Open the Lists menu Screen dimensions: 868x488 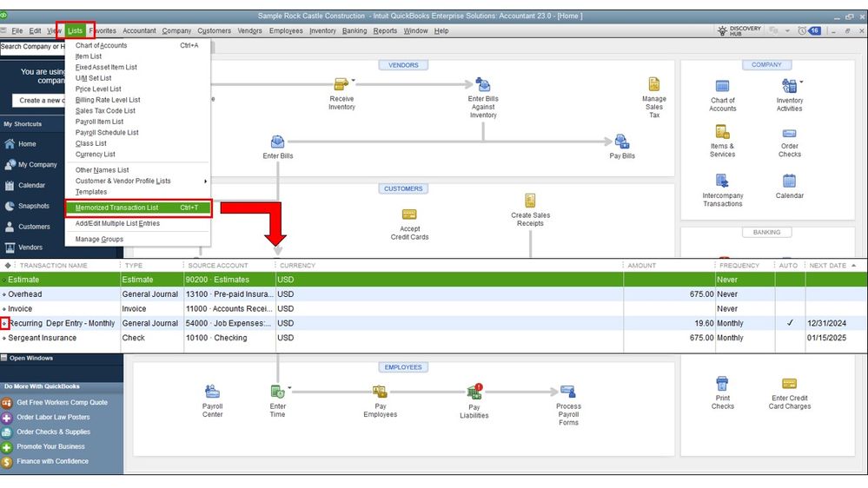pyautogui.click(x=75, y=31)
